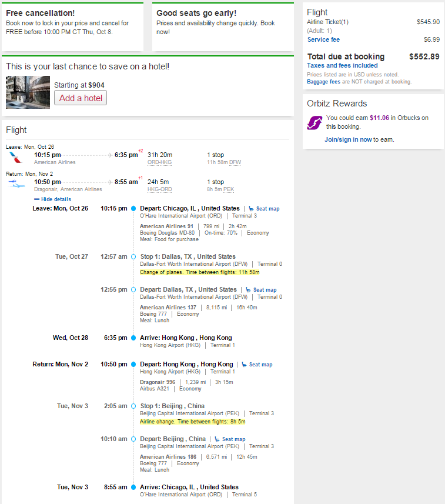
Task: Click seat icon beside Depart: Chicago
Action: click(251, 209)
